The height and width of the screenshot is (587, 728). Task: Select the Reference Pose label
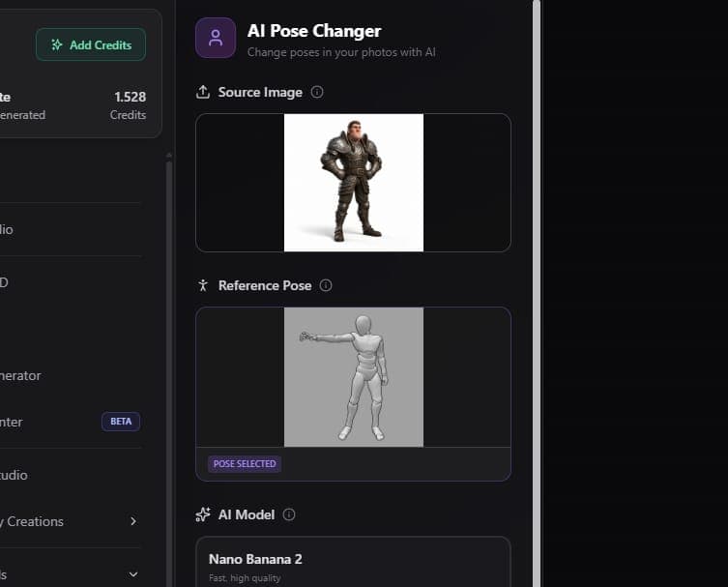coord(265,285)
